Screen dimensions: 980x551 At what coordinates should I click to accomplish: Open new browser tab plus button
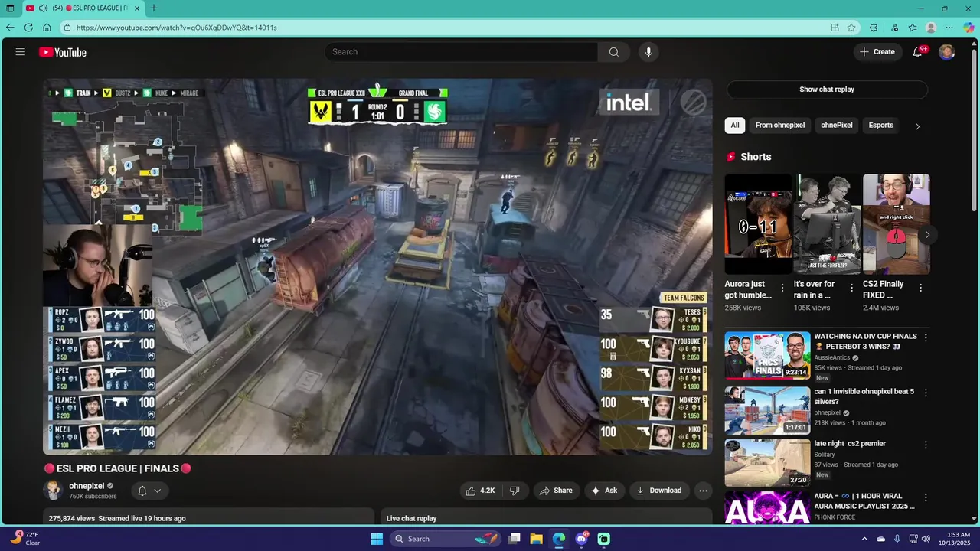click(x=154, y=8)
